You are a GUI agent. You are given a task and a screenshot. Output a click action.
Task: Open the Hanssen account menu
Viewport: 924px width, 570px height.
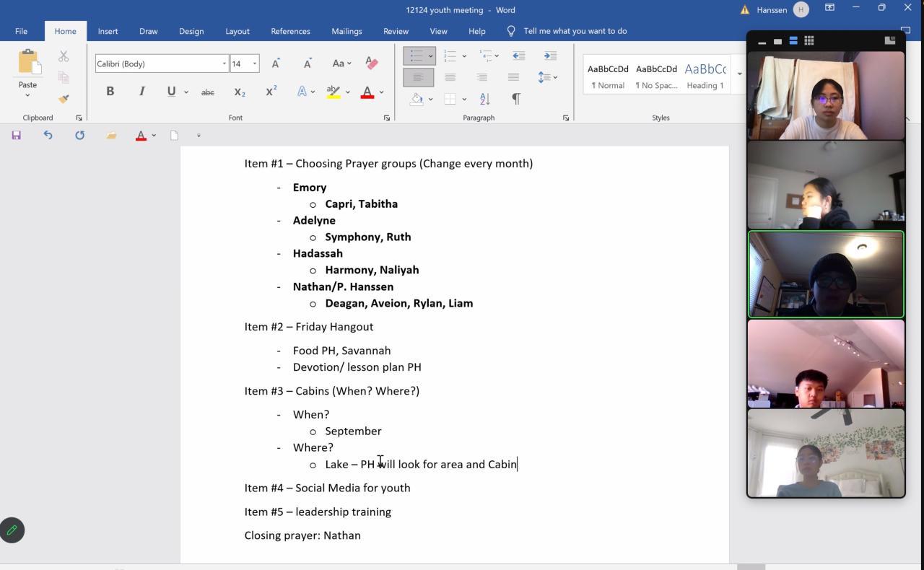coord(782,9)
